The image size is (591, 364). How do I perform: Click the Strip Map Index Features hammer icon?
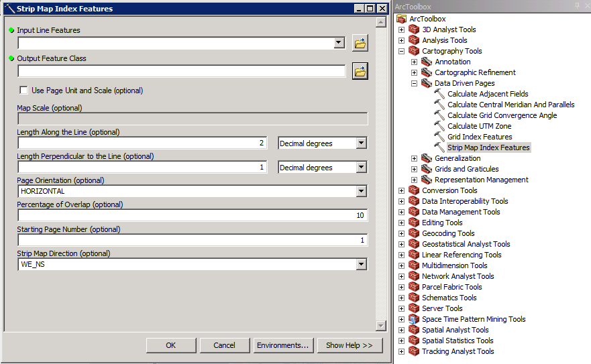click(439, 147)
